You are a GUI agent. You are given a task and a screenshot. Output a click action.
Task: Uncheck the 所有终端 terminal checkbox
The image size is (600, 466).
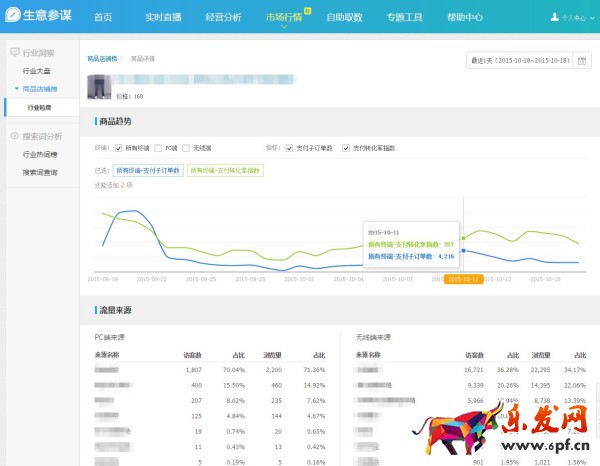pyautogui.click(x=119, y=148)
